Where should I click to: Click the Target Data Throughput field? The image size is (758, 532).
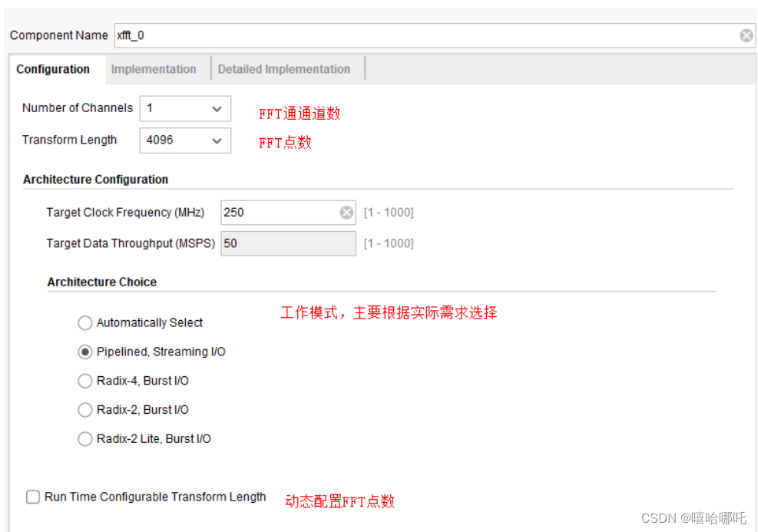(289, 243)
